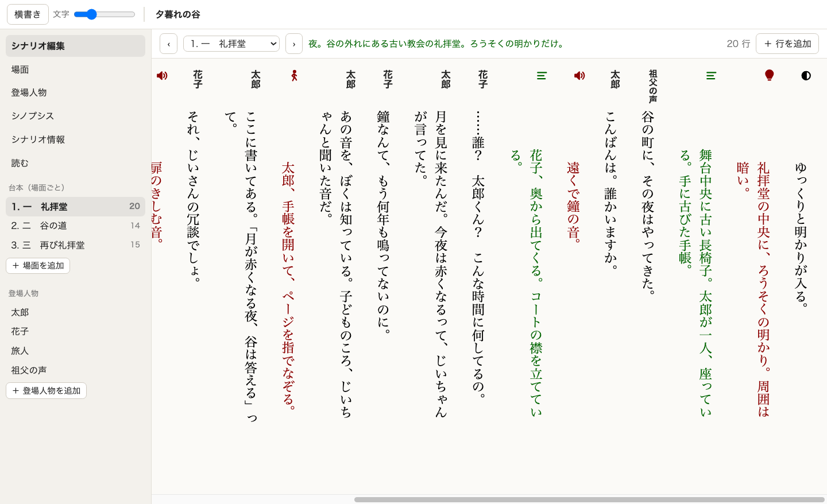
Task: Click the stage-direction lines icon above 花子、奥から出てくる
Action: click(x=542, y=75)
